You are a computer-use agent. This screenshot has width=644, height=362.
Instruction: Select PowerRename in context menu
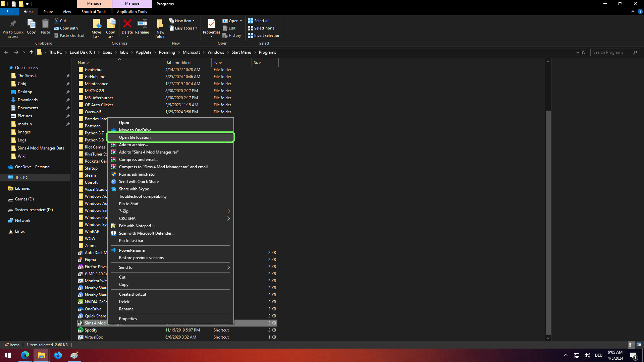pyautogui.click(x=170, y=250)
